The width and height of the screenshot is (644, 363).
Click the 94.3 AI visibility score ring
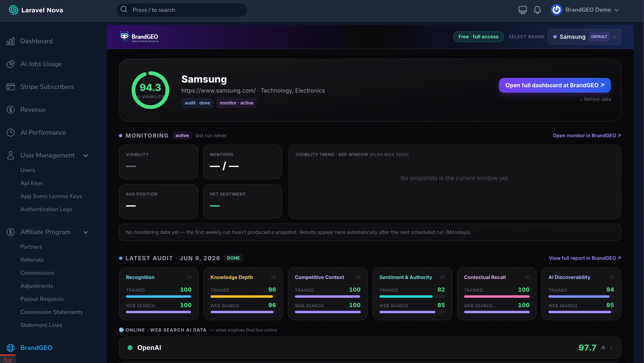150,90
